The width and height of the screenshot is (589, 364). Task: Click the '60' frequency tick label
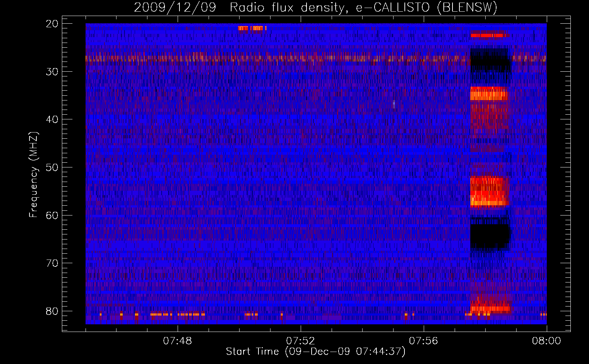click(x=52, y=215)
